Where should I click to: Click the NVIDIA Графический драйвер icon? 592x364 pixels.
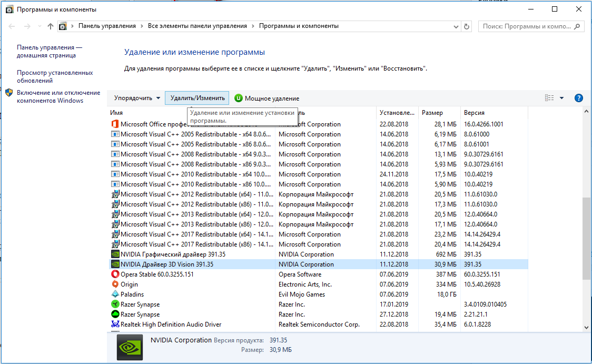tap(115, 254)
